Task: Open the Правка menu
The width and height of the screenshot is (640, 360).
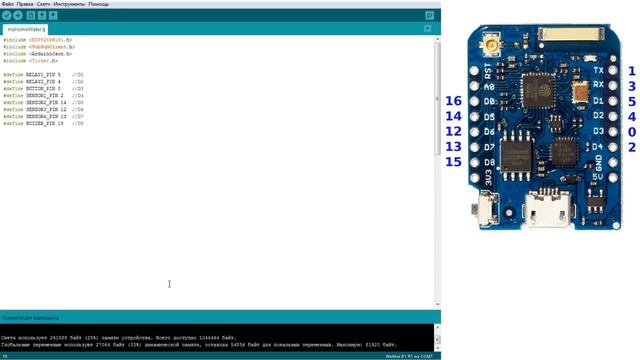Action: point(25,4)
